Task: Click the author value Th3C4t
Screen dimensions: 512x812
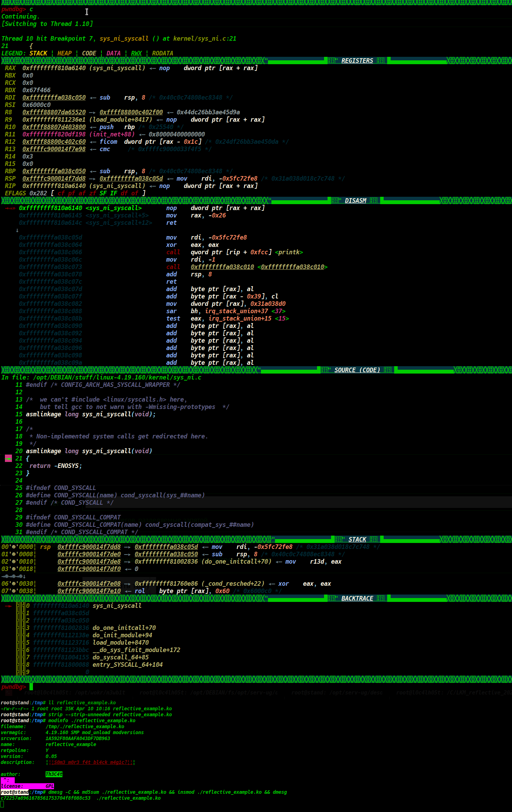Action: point(54,774)
